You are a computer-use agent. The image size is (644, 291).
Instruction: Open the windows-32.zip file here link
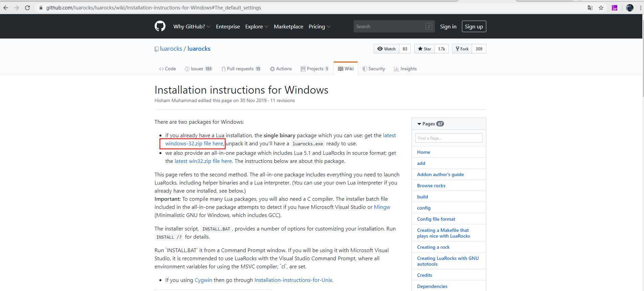pyautogui.click(x=194, y=143)
